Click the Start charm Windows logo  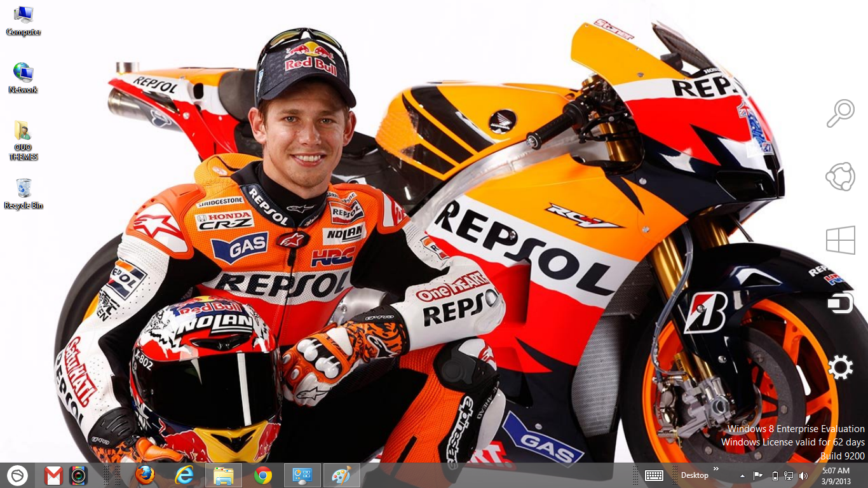click(840, 240)
